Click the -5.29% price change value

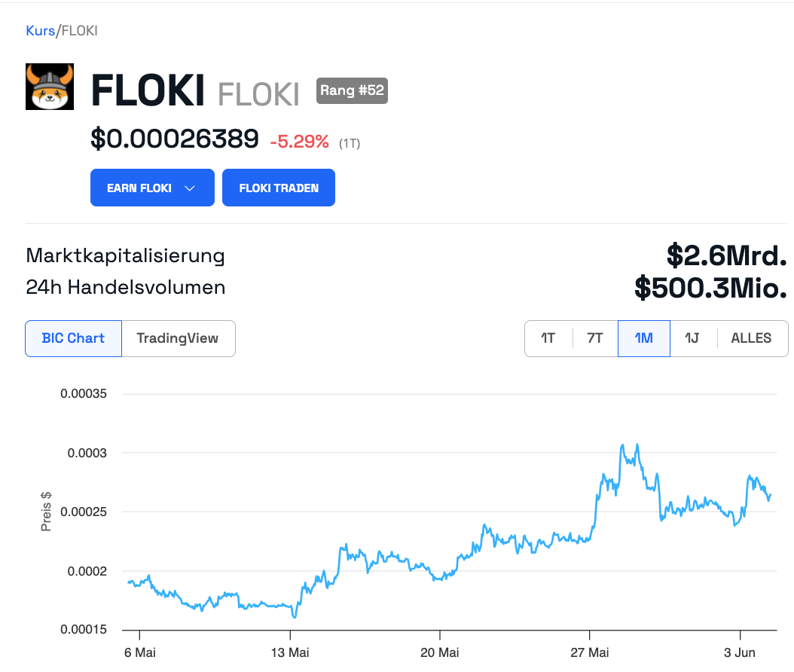[299, 141]
